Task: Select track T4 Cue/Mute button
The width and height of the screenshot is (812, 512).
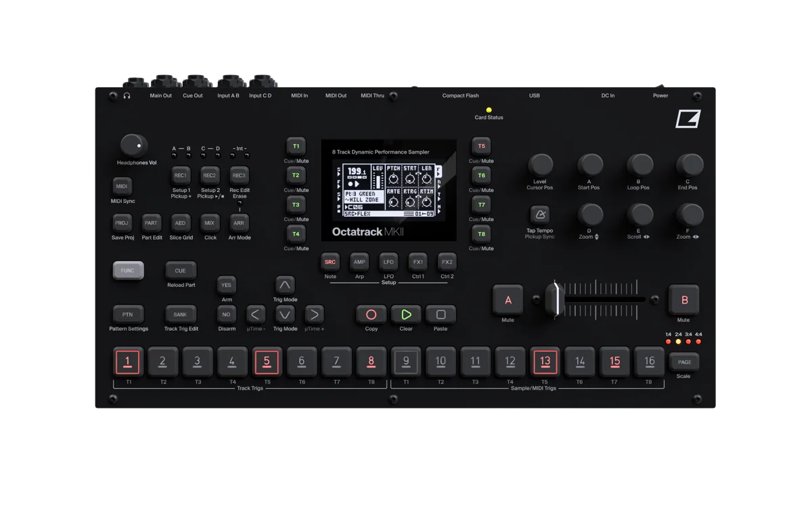Action: [296, 234]
